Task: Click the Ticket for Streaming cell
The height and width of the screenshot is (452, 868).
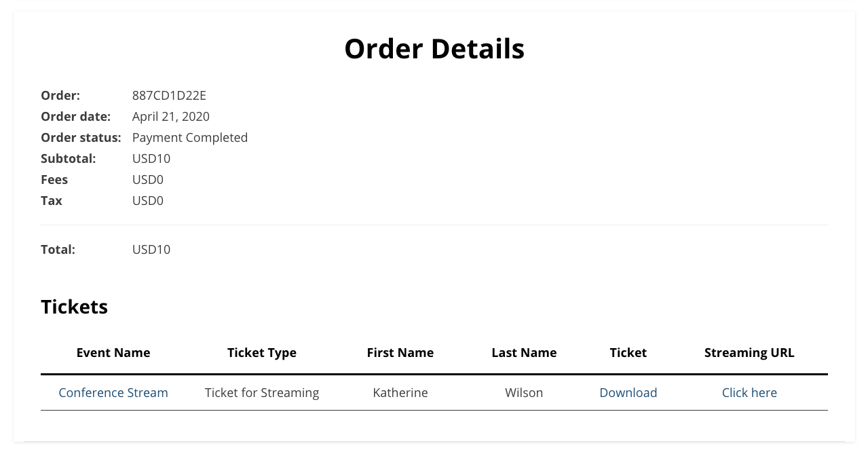Action: coord(261,392)
